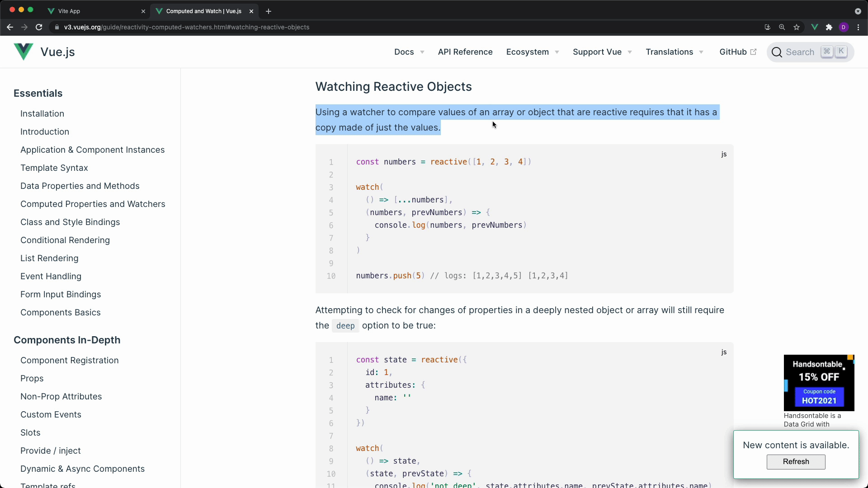Open the Chrome three-dot menu
This screenshot has width=868, height=488.
(858, 27)
